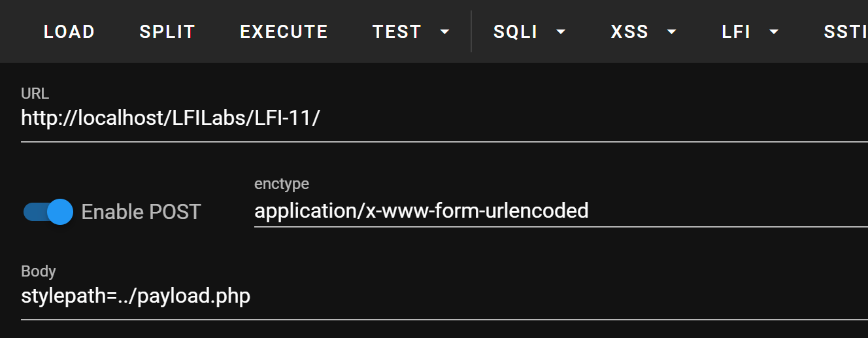
Task: Run the request with EXECUTE
Action: point(284,31)
